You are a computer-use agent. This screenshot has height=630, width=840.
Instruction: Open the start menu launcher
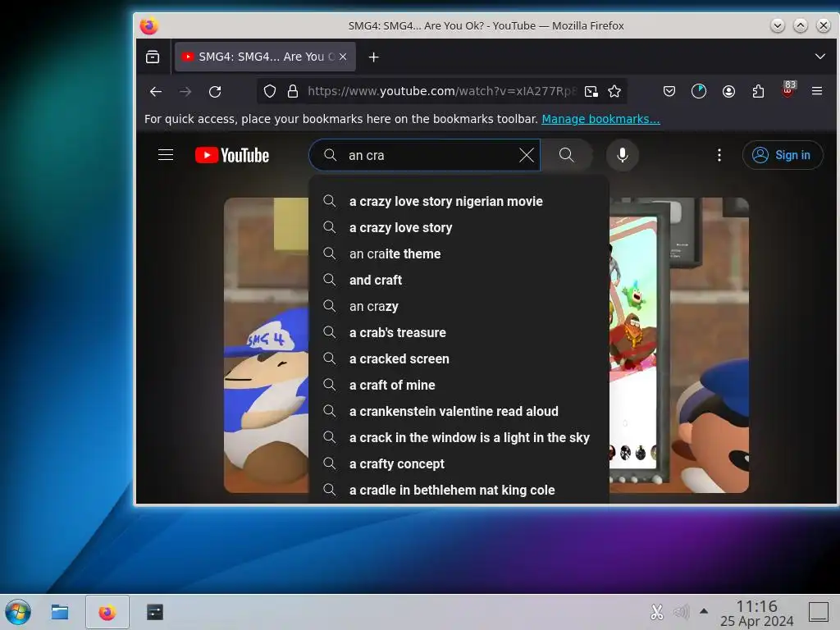[18, 612]
